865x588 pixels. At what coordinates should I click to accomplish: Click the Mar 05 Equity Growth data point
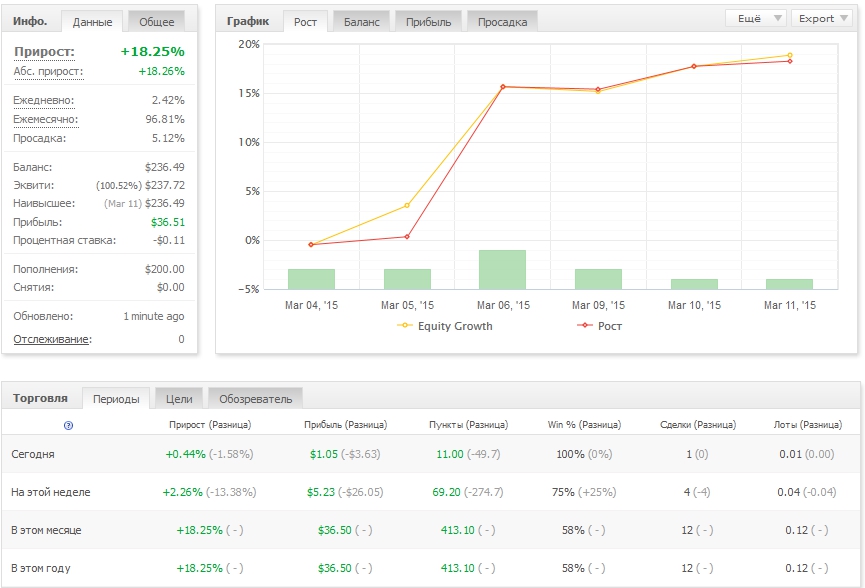click(x=407, y=205)
